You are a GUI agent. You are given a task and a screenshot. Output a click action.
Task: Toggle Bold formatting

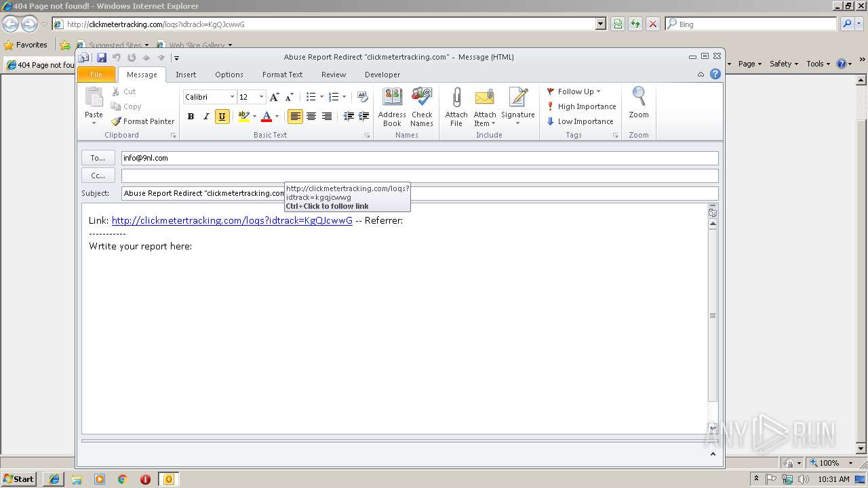191,117
